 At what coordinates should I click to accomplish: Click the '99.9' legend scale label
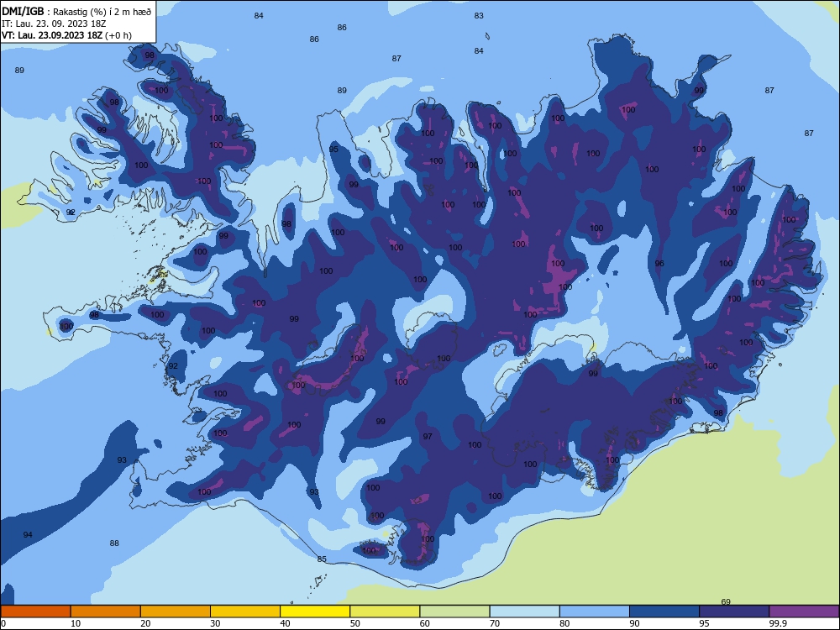(778, 623)
